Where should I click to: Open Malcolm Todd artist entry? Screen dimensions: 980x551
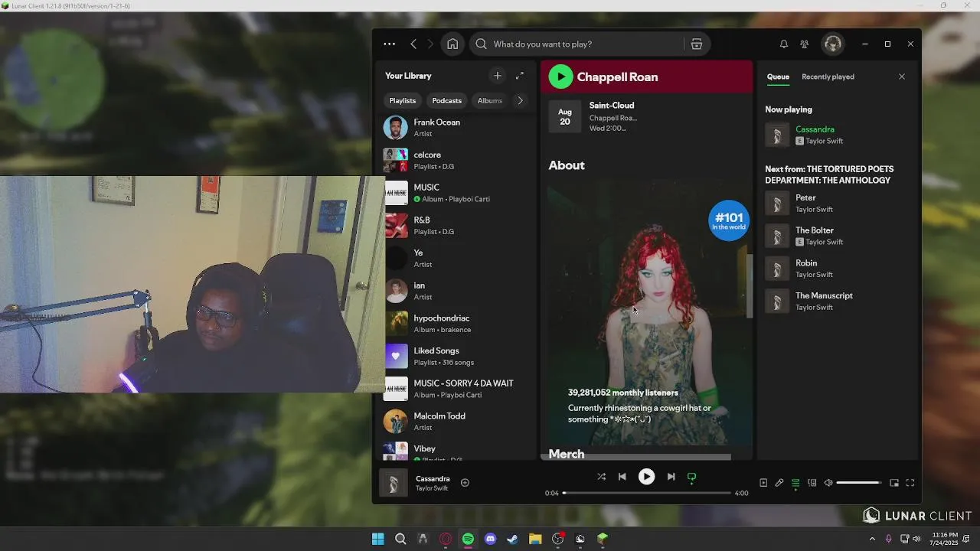pyautogui.click(x=457, y=421)
